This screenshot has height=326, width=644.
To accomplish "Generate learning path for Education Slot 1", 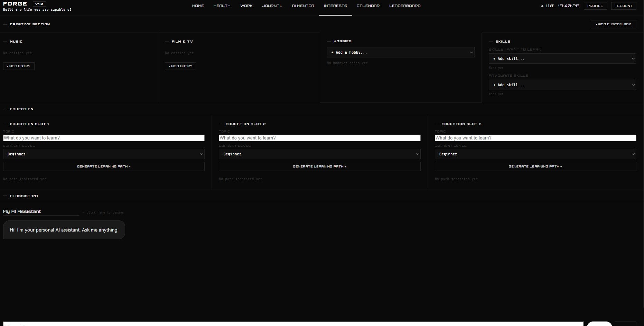I will click(104, 166).
